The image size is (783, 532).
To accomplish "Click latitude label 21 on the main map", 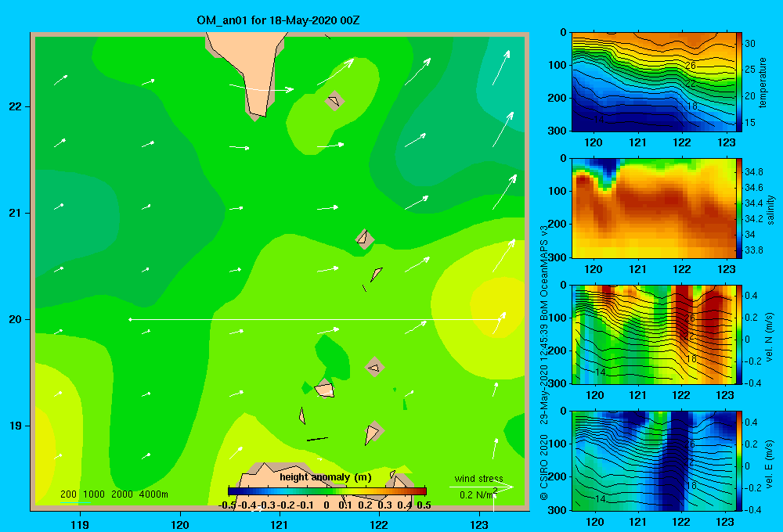I will point(16,213).
